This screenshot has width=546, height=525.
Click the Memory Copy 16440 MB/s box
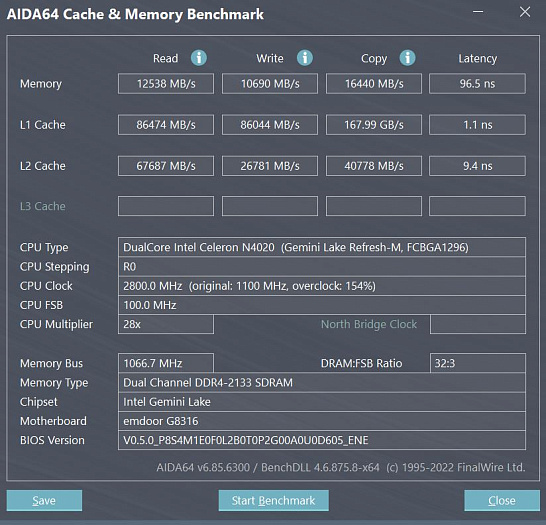[374, 84]
